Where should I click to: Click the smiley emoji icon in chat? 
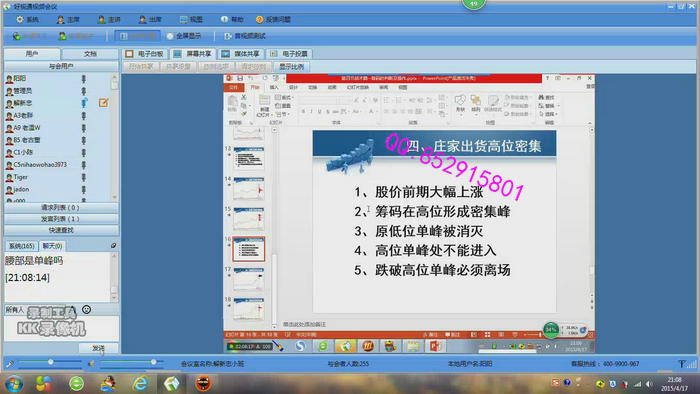click(x=87, y=309)
